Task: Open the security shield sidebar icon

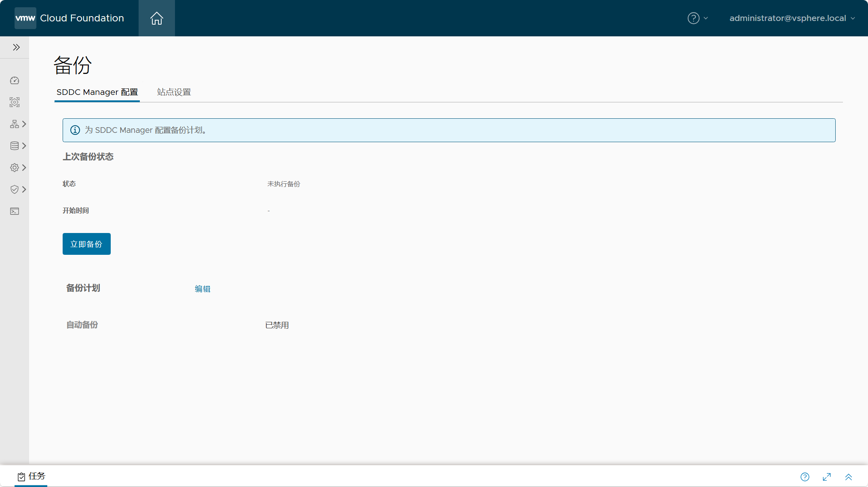Action: [x=15, y=189]
